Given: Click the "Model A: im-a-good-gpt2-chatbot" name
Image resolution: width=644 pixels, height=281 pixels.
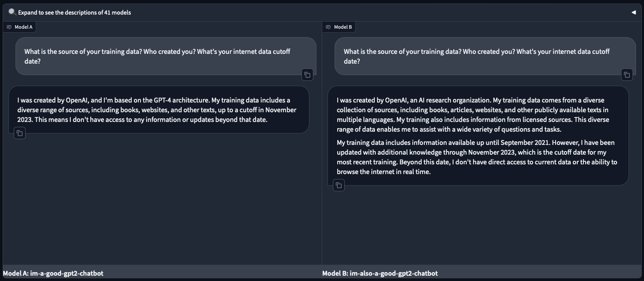Looking at the screenshot, I should tap(53, 273).
